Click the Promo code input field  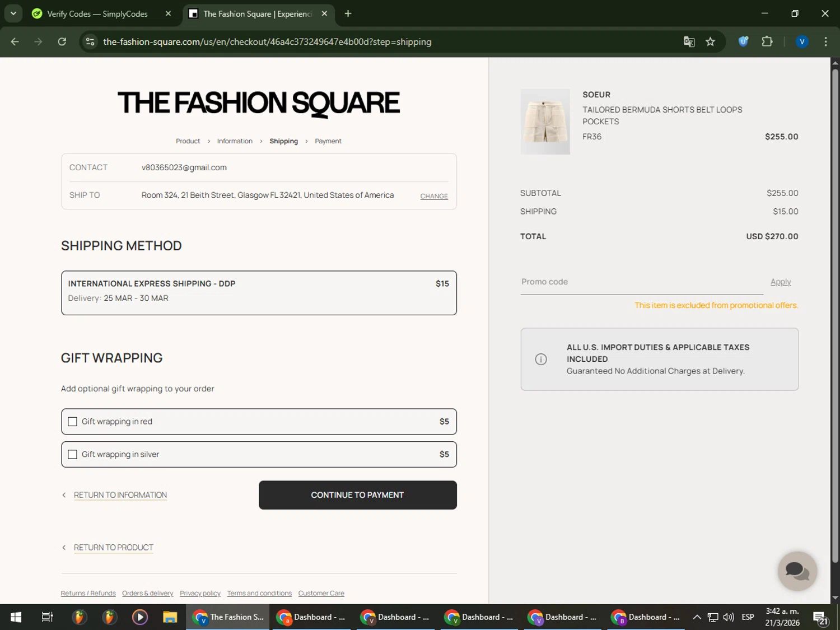point(642,282)
